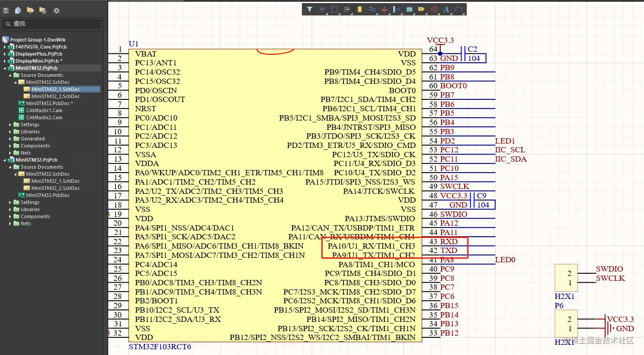Select the Place Wire tool
Viewport: 644px width, 355px height.
coord(372,9)
